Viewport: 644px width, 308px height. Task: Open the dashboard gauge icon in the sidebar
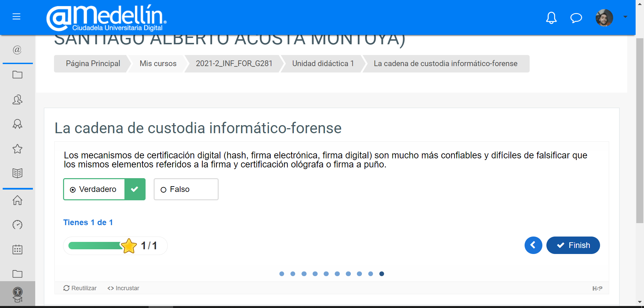point(17,224)
